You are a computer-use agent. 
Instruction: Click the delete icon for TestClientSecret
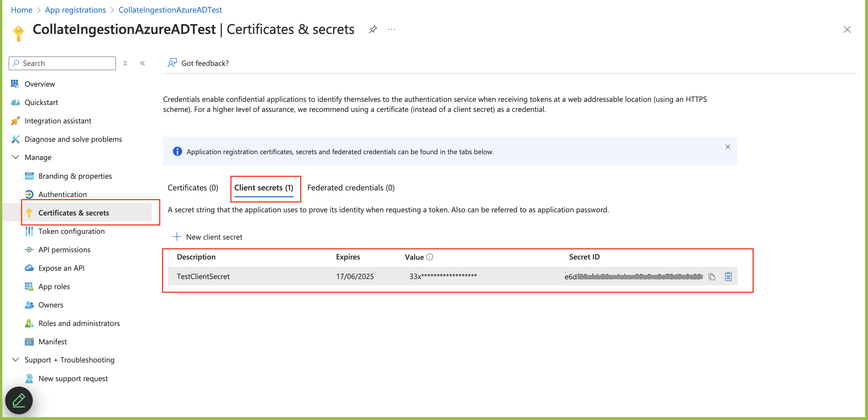(729, 276)
